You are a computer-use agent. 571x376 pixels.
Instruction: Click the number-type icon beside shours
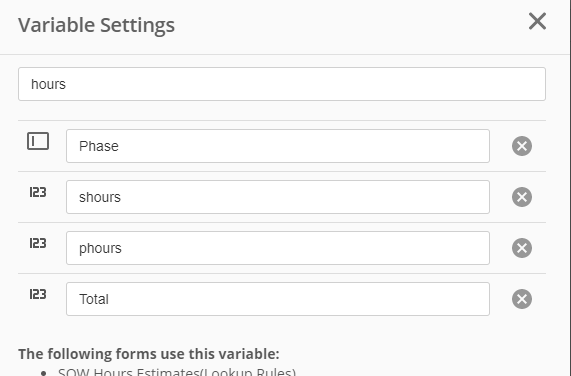coord(38,192)
